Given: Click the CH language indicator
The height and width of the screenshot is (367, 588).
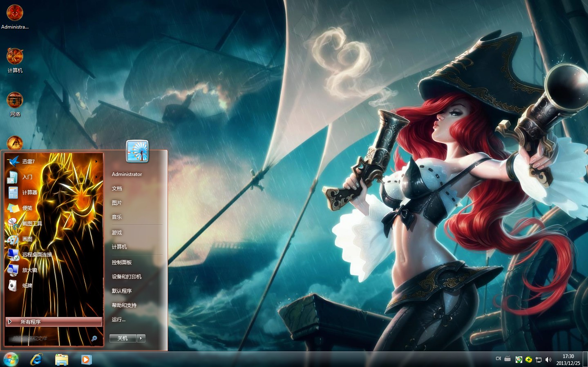Looking at the screenshot, I should [x=499, y=359].
